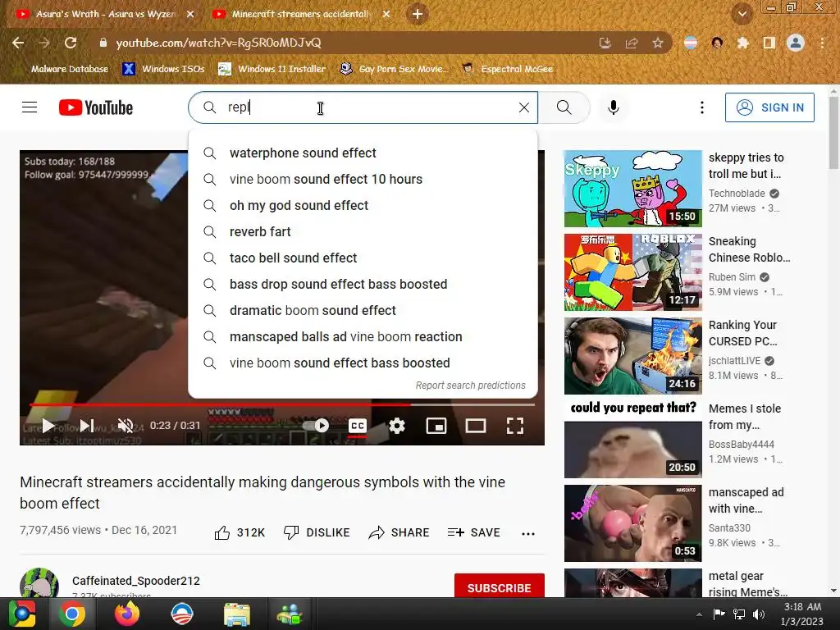
Task: Enable miniplayer mode
Action: tap(436, 426)
